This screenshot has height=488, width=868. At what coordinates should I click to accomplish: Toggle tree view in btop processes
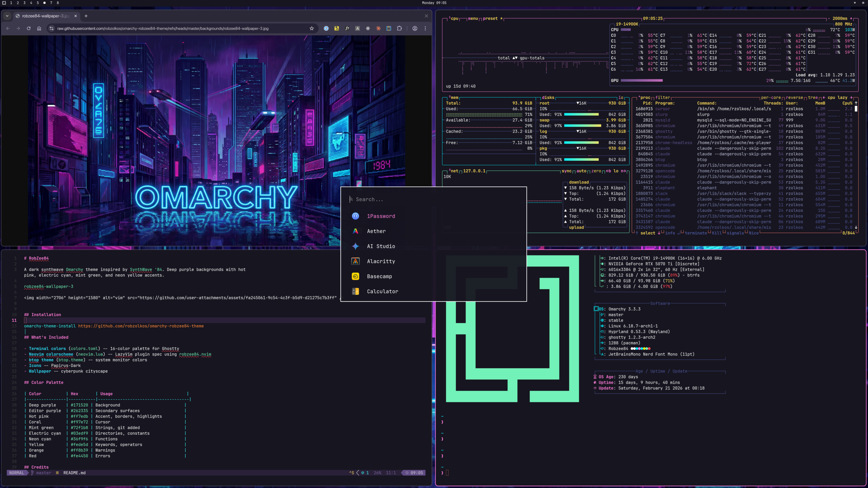(x=813, y=97)
